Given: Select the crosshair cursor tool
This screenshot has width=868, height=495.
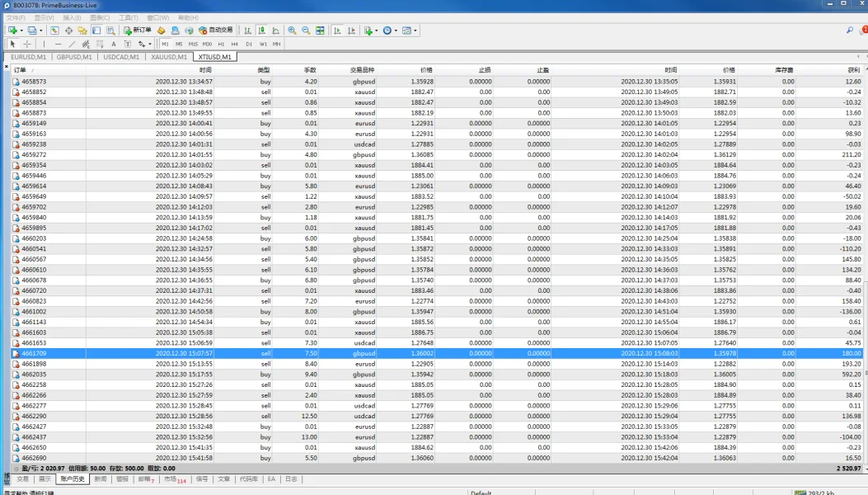Looking at the screenshot, I should [x=27, y=44].
